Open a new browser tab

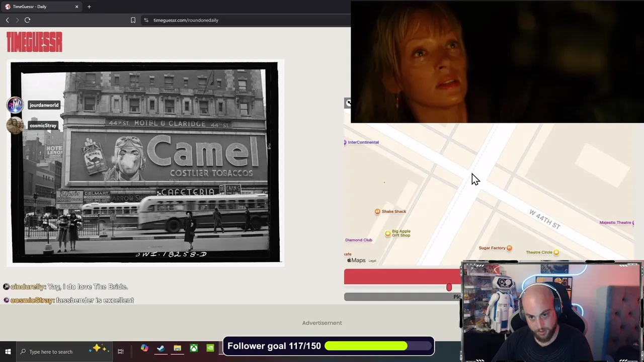[89, 7]
